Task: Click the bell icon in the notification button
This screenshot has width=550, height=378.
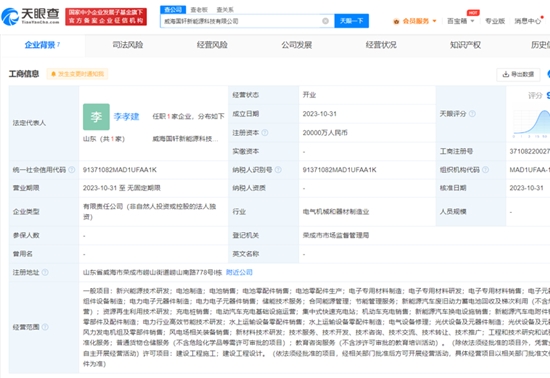Action: click(x=53, y=74)
